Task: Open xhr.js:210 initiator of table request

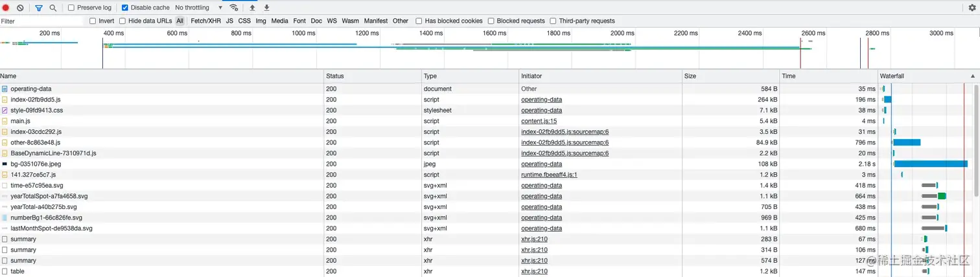Action: coord(534,271)
